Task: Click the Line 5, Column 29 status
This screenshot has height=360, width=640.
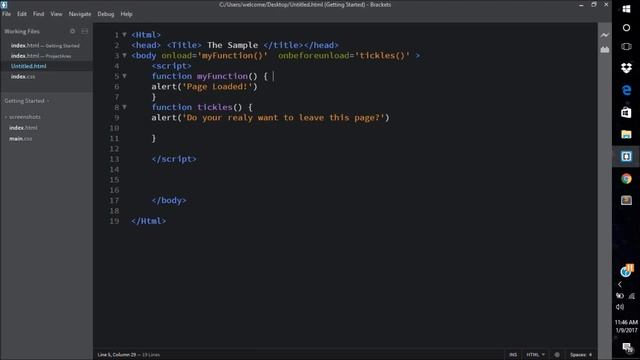Action: (117, 355)
